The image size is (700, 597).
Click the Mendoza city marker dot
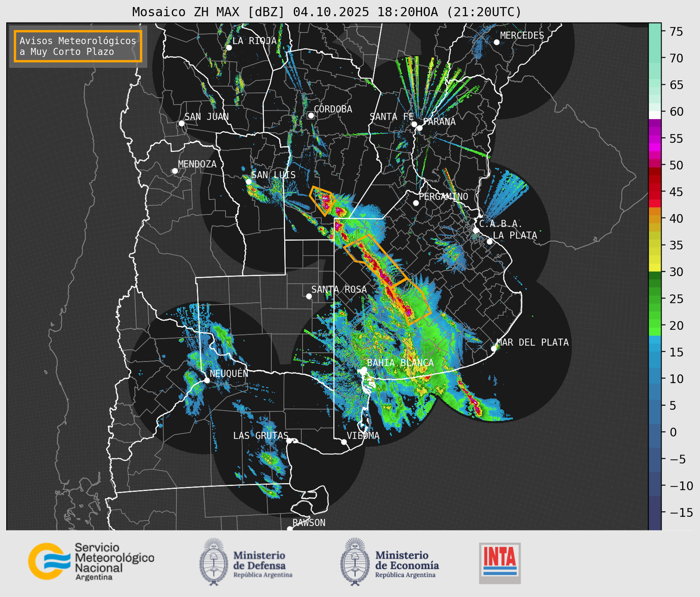click(x=175, y=171)
